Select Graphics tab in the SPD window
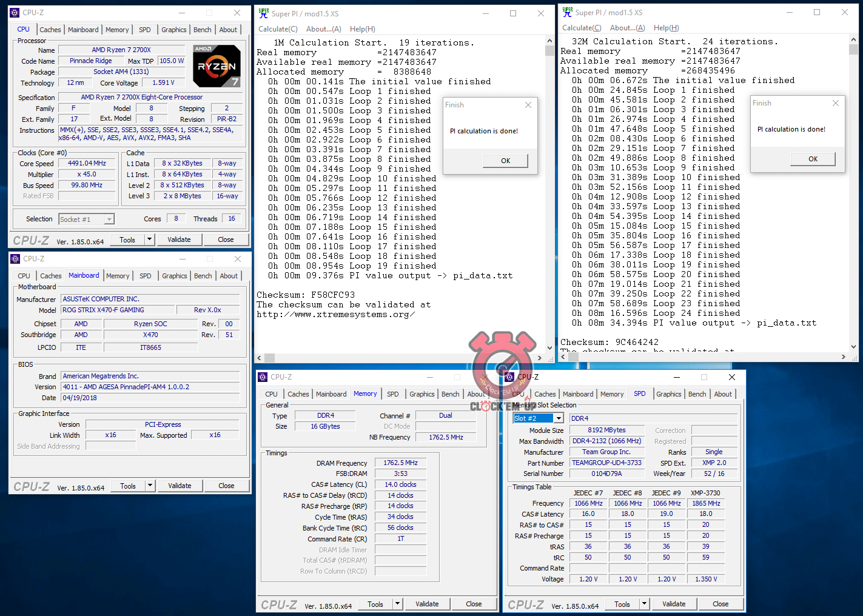Viewport: 863px width, 616px height. coord(668,394)
